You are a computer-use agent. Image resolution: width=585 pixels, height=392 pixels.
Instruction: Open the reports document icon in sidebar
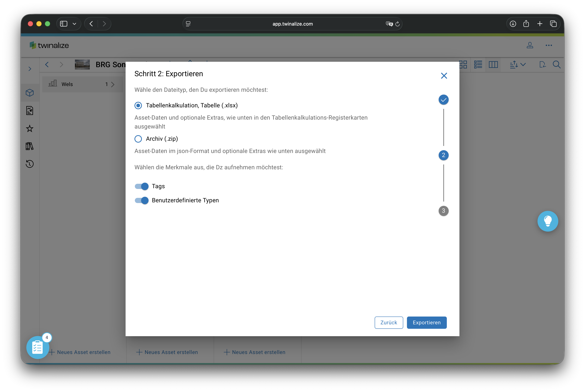[x=29, y=111]
